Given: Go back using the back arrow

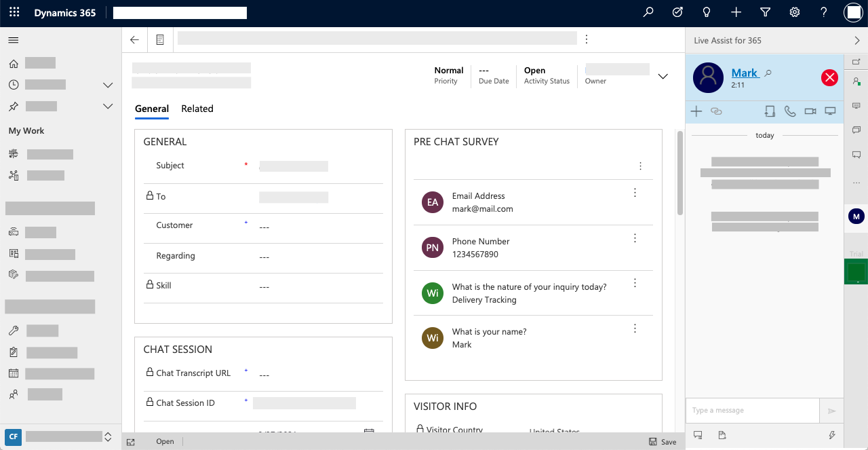Looking at the screenshot, I should (x=134, y=40).
